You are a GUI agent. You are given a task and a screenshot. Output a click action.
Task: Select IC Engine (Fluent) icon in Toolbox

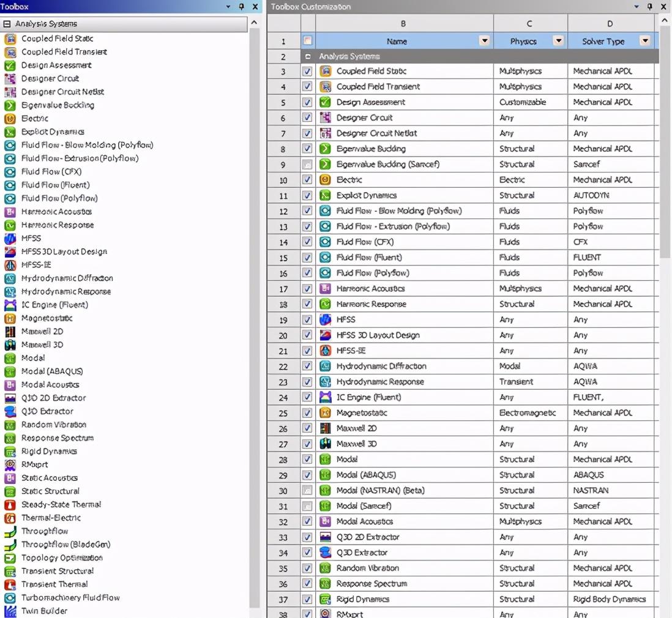click(10, 305)
